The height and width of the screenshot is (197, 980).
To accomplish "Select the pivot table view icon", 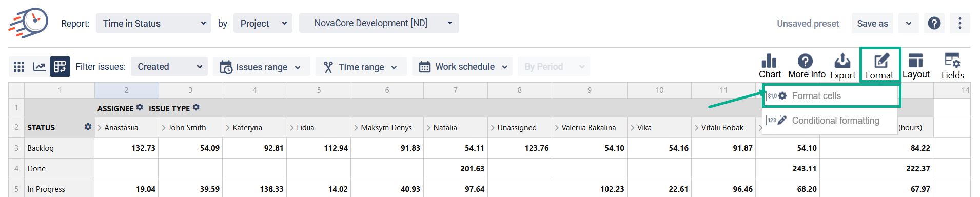I will [60, 67].
